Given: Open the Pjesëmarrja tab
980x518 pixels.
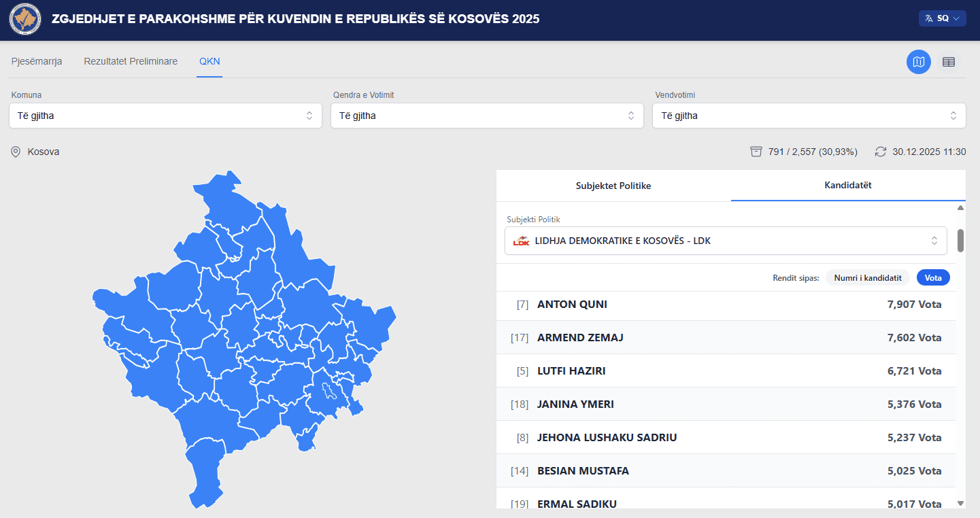Looking at the screenshot, I should click(x=37, y=61).
